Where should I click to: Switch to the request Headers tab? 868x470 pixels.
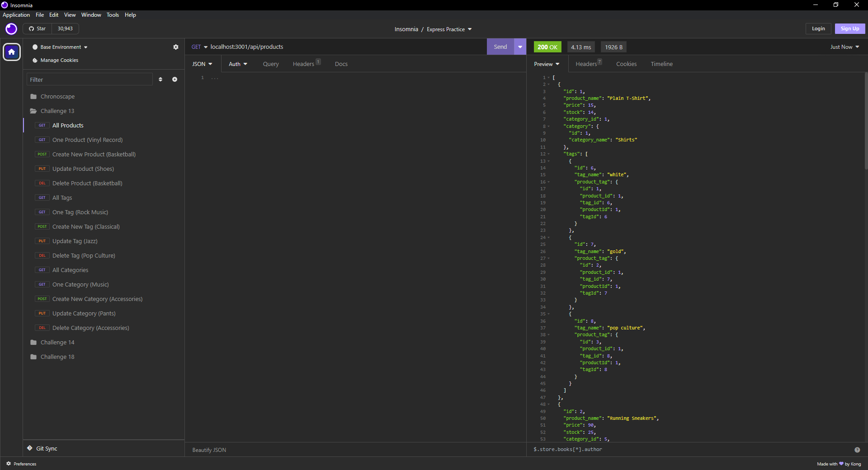coord(306,64)
